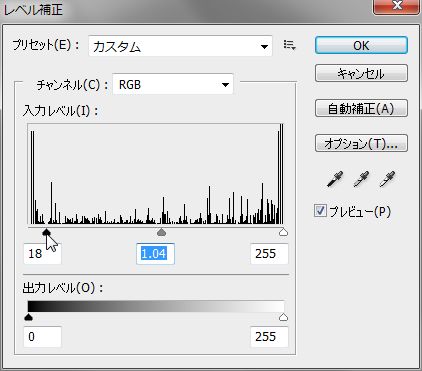Click the input black point slider handle
422x371 pixels.
(46, 232)
